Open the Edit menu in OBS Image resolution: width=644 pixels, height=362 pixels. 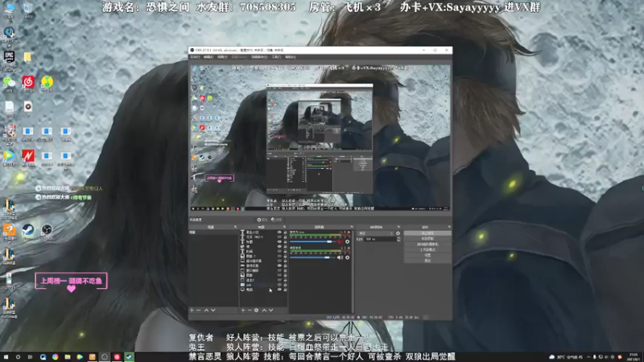(x=208, y=57)
